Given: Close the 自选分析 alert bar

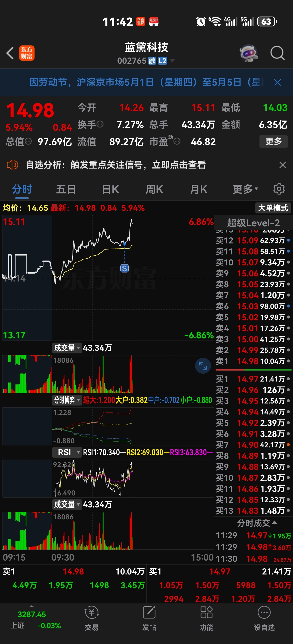Looking at the screenshot, I should click(x=283, y=165).
